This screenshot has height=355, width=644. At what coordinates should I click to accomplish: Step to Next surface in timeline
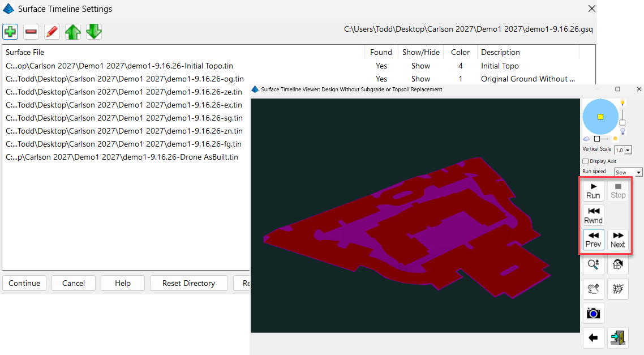618,240
